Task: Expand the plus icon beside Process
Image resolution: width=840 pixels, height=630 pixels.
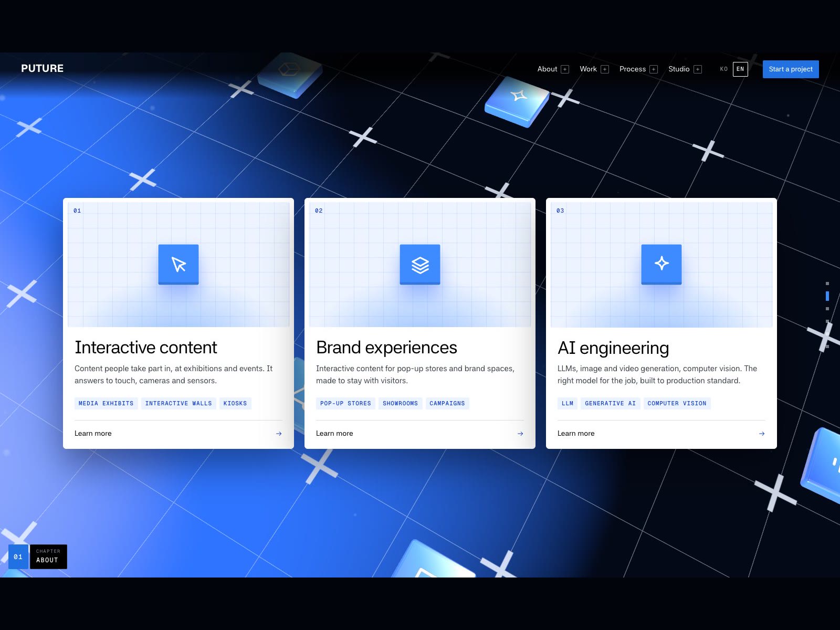Action: 654,69
